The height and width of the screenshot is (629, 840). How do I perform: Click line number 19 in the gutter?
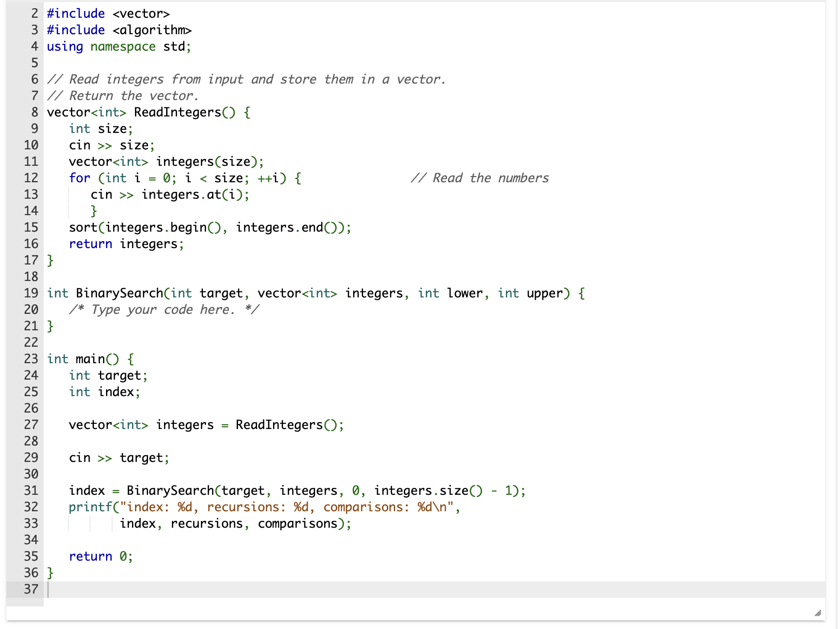[x=31, y=293]
